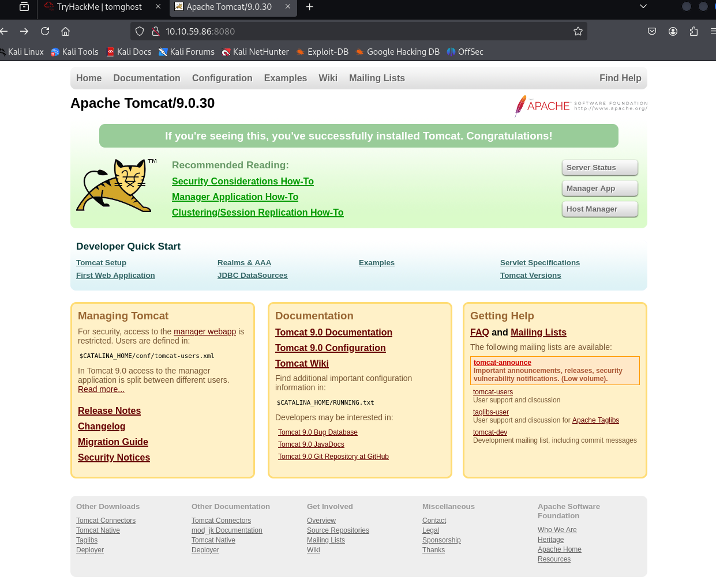Click the Apache Software Foundation feather logo
Image resolution: width=716 pixels, height=588 pixels.
(x=580, y=106)
